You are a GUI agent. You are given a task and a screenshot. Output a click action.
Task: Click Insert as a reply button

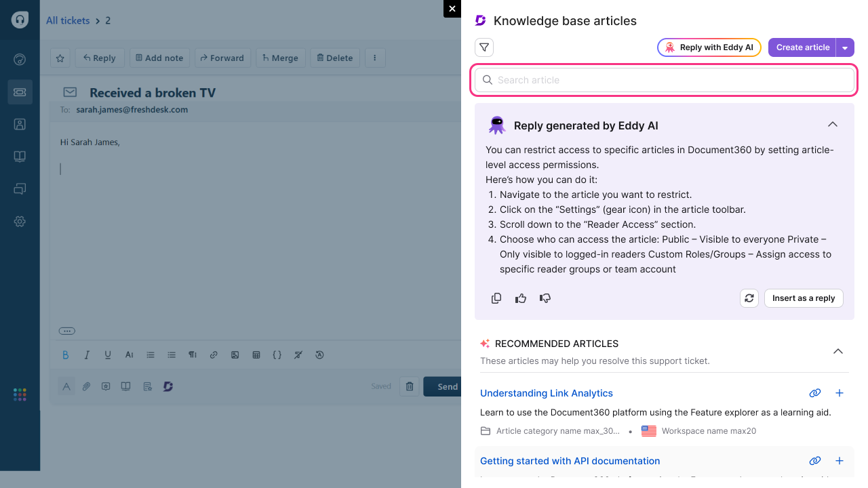[804, 298]
